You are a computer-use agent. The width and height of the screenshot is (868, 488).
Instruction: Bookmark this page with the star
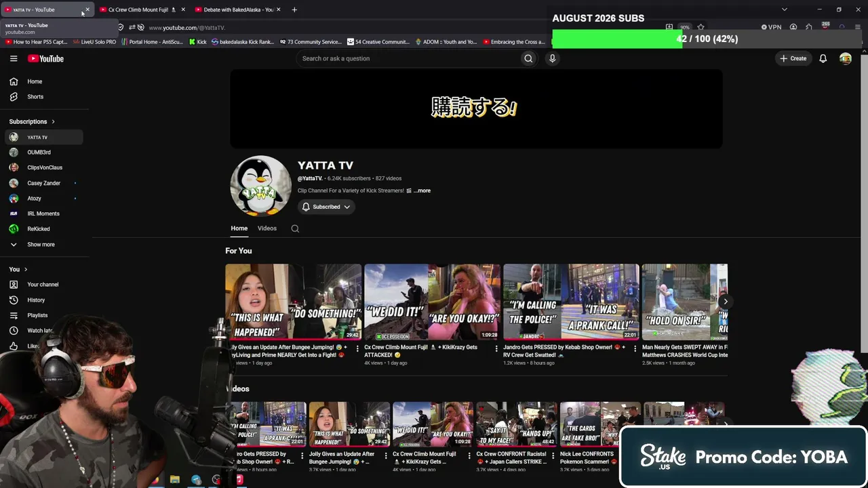701,27
